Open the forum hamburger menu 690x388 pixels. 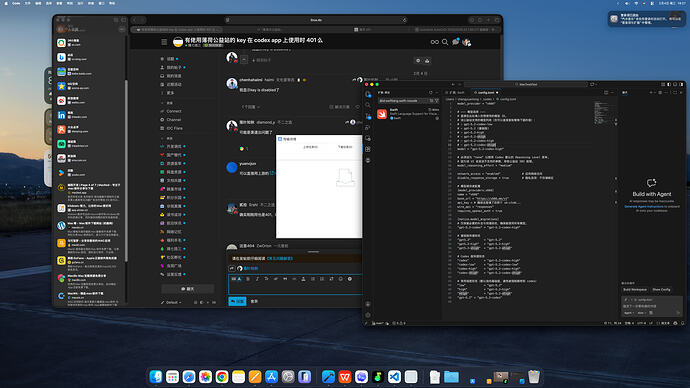[164, 42]
